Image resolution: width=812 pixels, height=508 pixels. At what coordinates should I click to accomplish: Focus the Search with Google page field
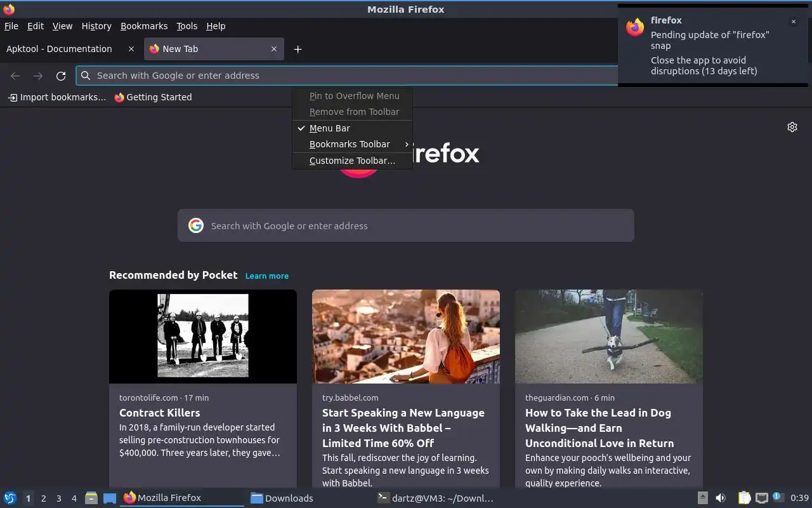pyautogui.click(x=406, y=225)
